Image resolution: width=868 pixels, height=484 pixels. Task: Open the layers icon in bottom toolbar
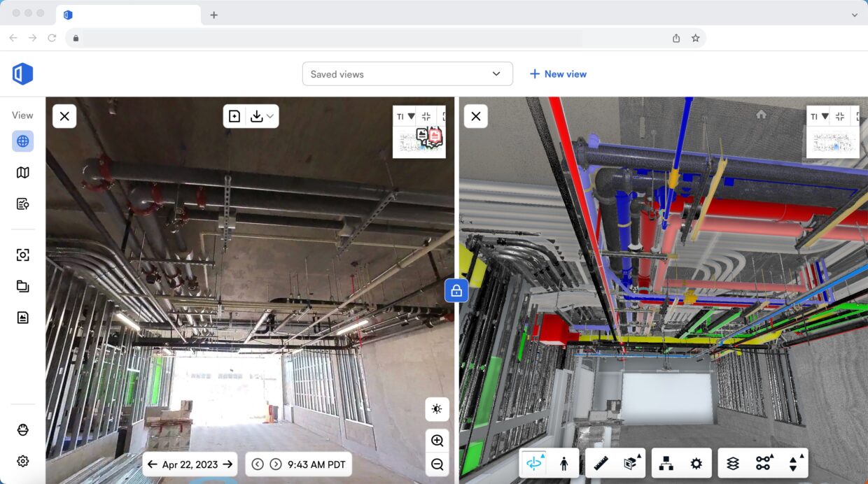click(732, 462)
